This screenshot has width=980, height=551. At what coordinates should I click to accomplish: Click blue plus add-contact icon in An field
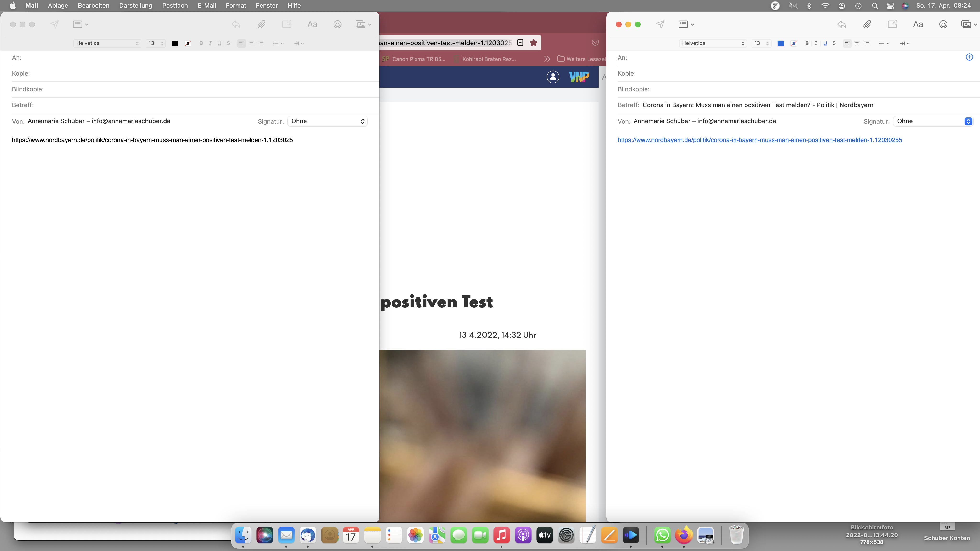(x=969, y=57)
